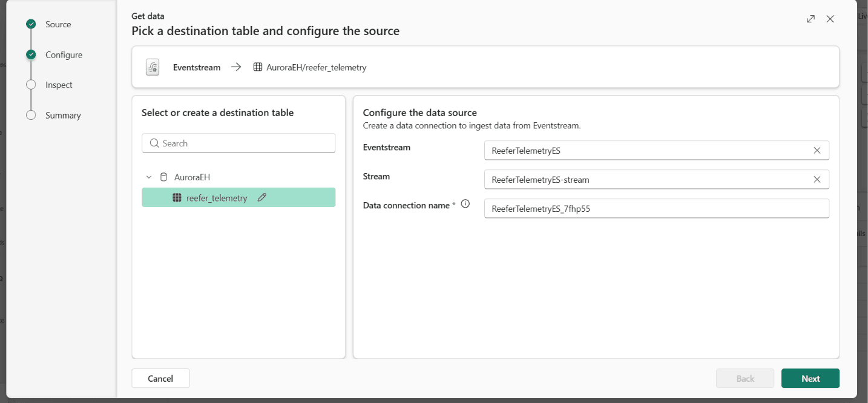Screen dimensions: 868x403
Task: Click the 'Stream' field label
Action: pos(376,176)
